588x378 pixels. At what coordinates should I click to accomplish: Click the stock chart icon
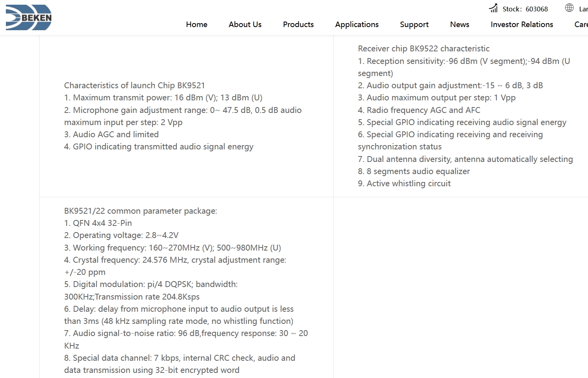click(493, 8)
